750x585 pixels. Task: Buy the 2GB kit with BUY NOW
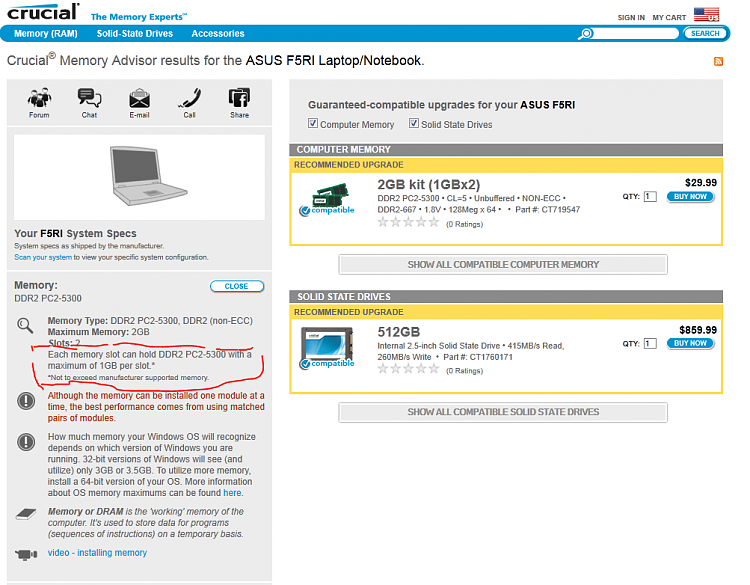coord(690,197)
